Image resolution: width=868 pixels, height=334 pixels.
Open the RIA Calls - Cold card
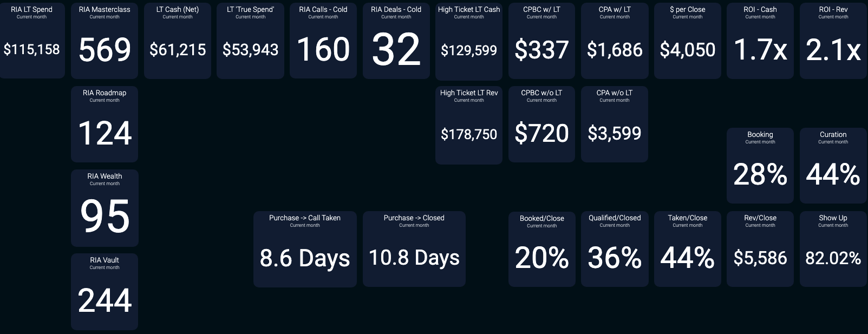point(323,41)
